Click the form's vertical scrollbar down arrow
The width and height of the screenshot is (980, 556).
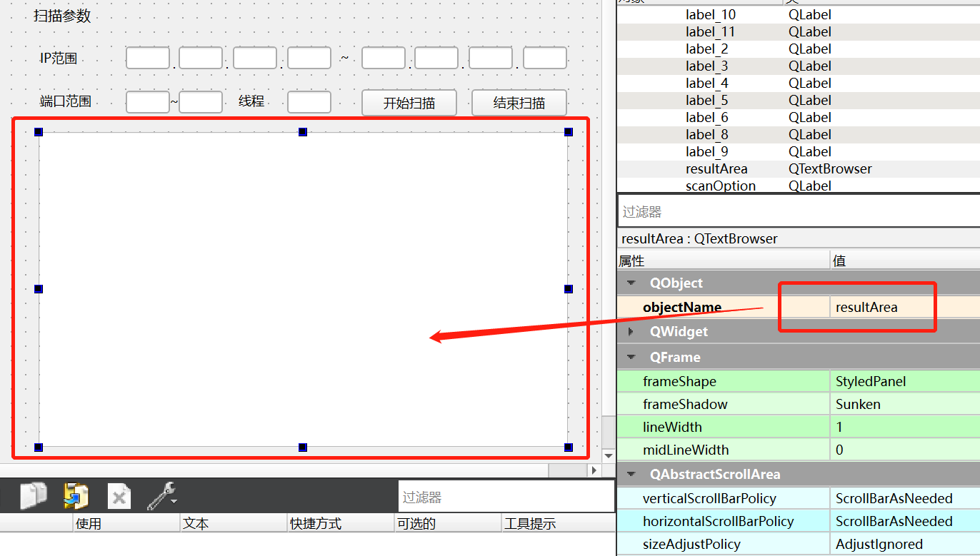[609, 455]
